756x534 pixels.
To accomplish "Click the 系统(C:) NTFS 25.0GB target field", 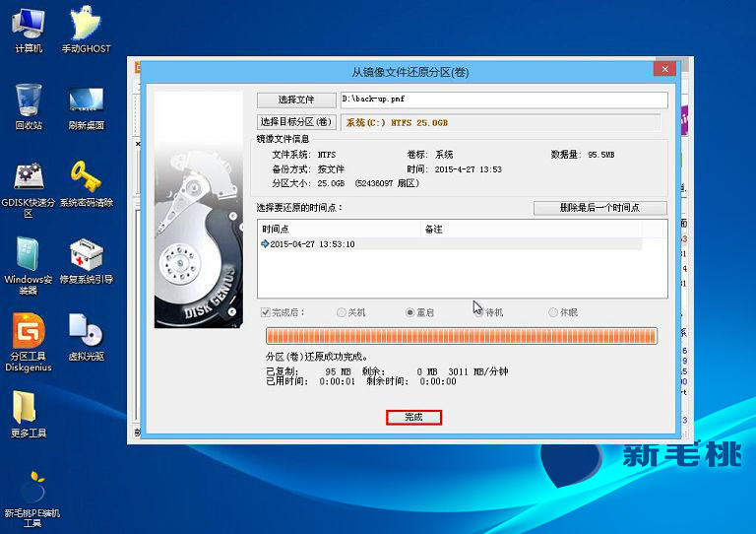I will click(500, 122).
